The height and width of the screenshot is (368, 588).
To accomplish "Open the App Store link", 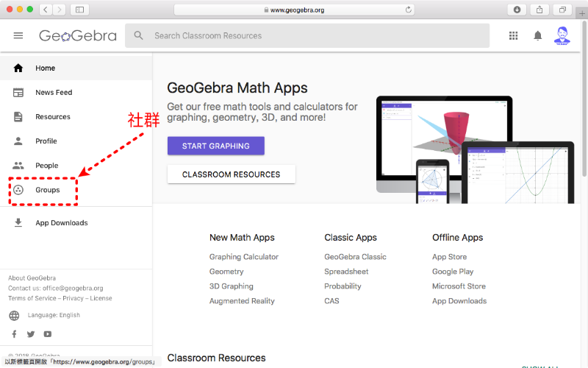I will tap(450, 257).
